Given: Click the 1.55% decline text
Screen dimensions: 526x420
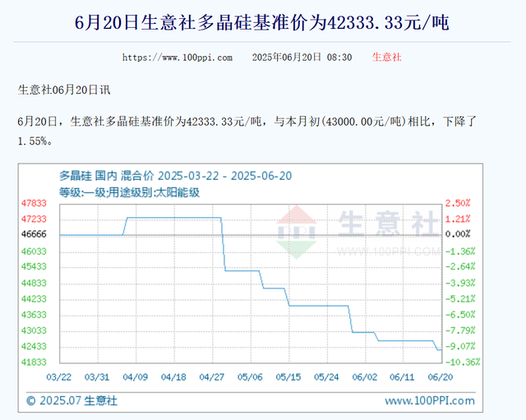Looking at the screenshot, I should point(35,141).
